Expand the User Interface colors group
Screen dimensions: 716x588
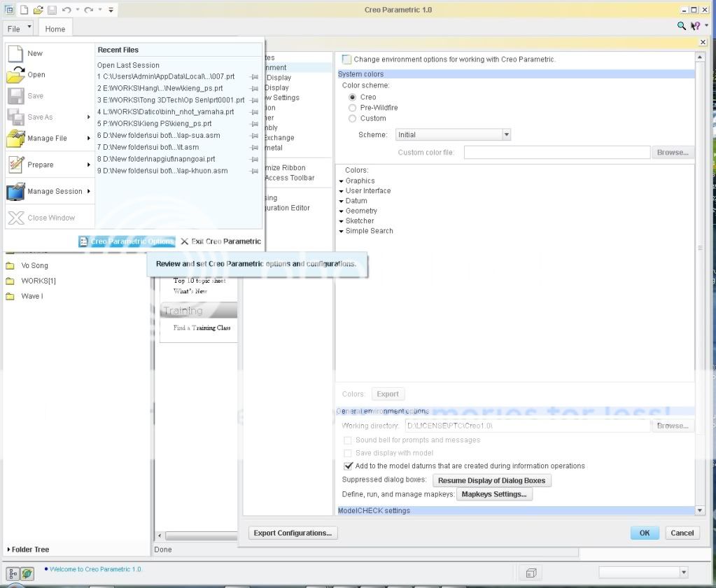tap(341, 191)
